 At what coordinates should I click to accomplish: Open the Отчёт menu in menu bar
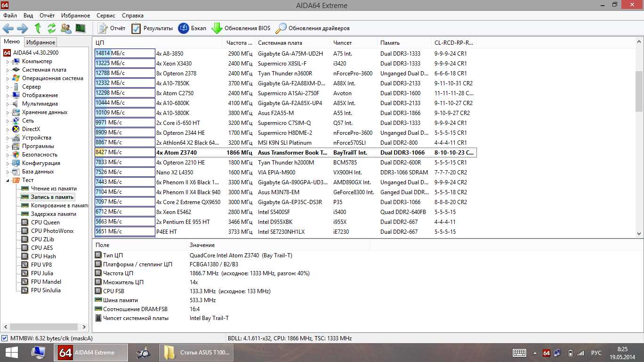tap(47, 16)
